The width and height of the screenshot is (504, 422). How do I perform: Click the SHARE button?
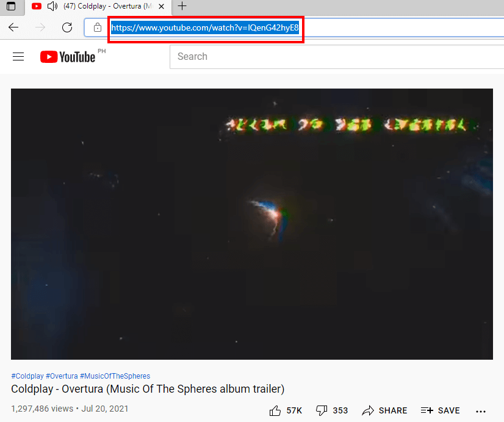(384, 410)
